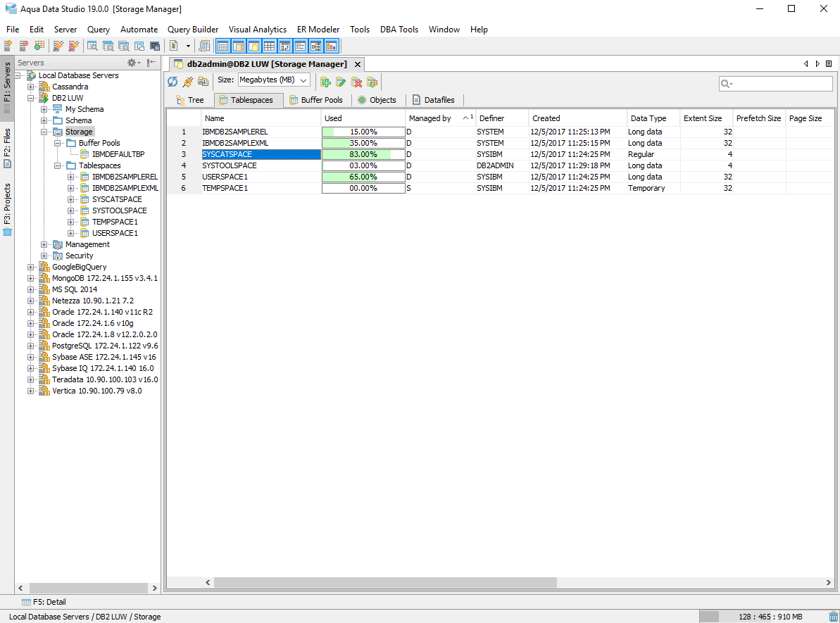Open the Servers panel gear settings icon
Screen dimensions: 840x623
point(132,63)
